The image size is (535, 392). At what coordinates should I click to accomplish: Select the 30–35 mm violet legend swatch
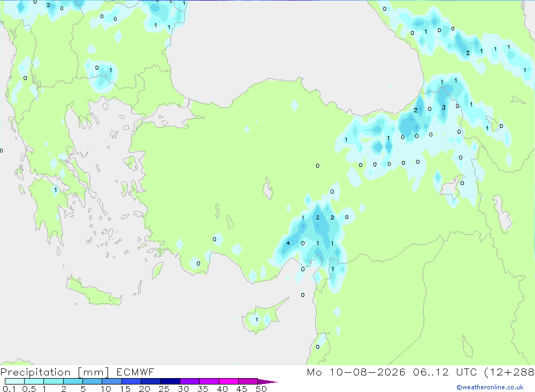tap(190, 381)
